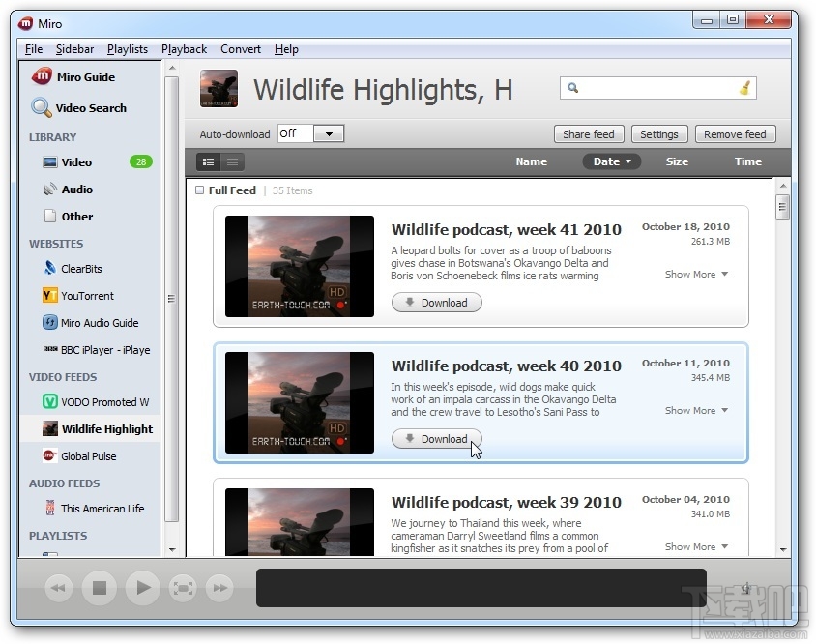
Task: Click the October 18, 2010 date text
Action: 685,226
